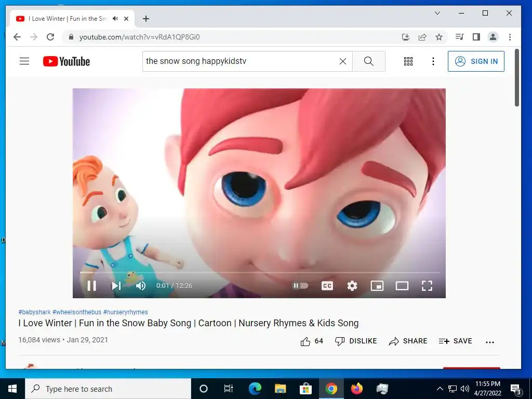The width and height of the screenshot is (532, 399).
Task: Open Chrome profile avatar
Action: pos(493,37)
